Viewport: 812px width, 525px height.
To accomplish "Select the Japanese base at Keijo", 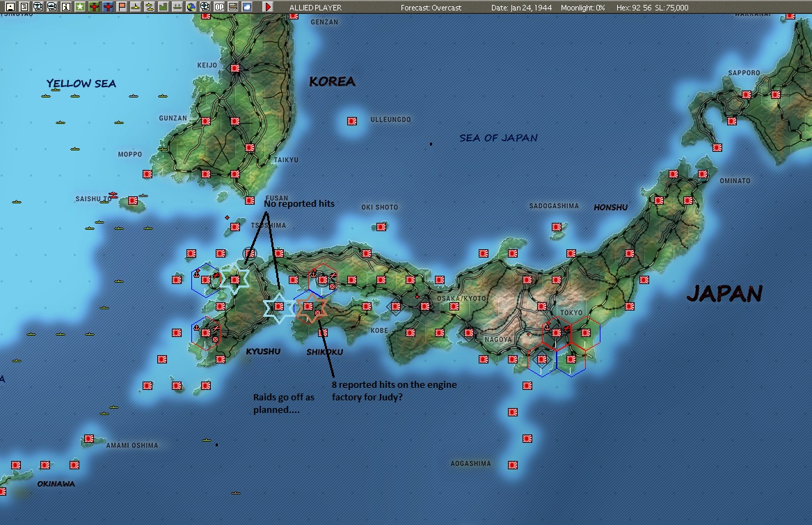I will coord(235,68).
